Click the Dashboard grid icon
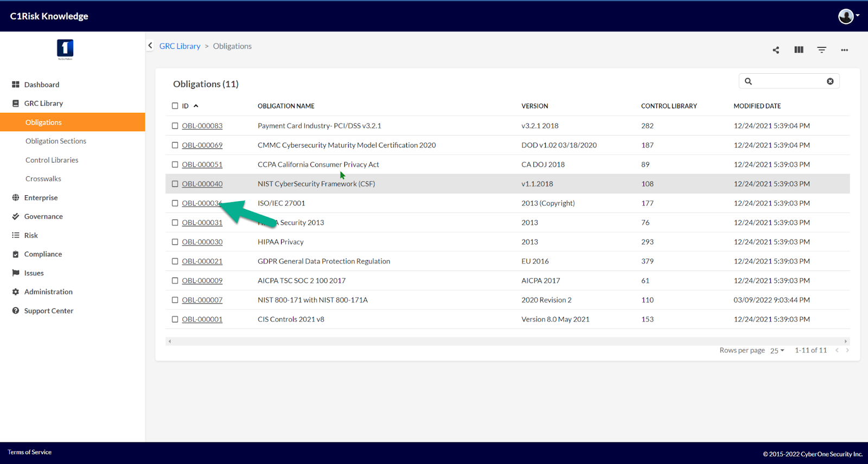 click(16, 85)
